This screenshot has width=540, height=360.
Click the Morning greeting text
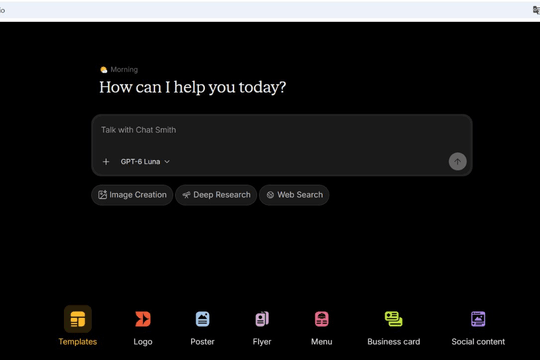(x=124, y=70)
